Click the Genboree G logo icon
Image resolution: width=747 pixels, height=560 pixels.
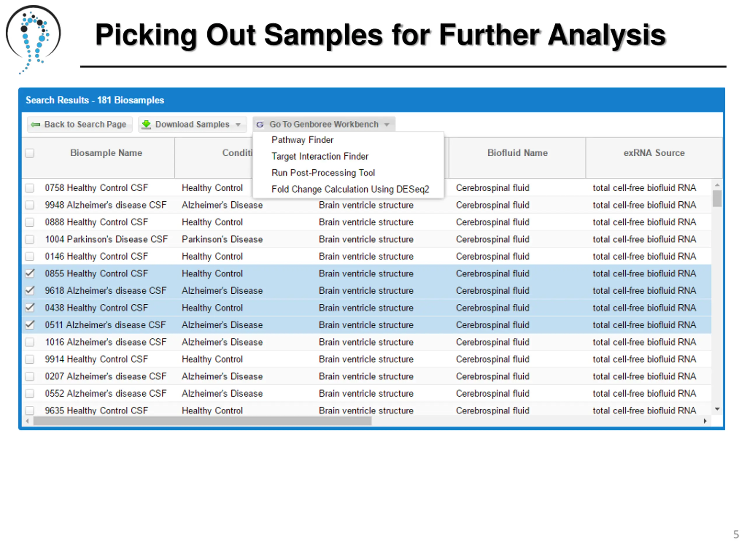(260, 125)
